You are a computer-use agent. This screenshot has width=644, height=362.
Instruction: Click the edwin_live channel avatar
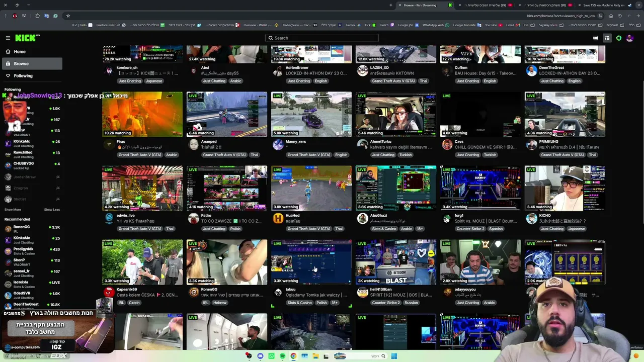pos(109,218)
